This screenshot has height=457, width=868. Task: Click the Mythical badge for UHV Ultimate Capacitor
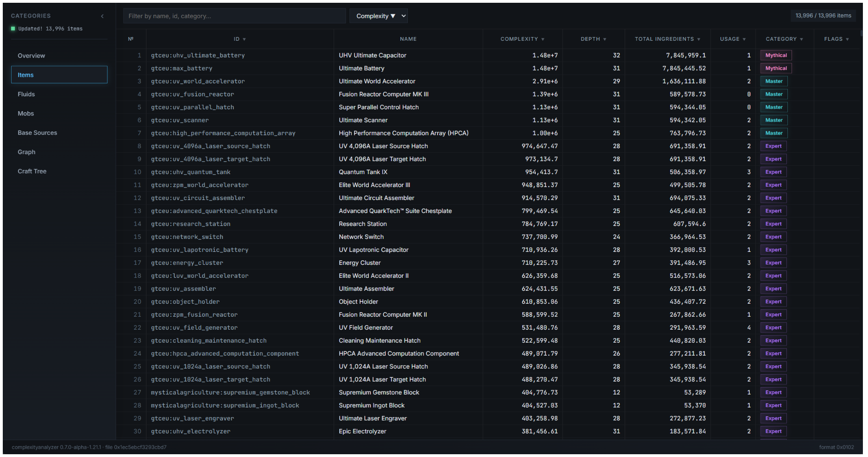tap(776, 56)
